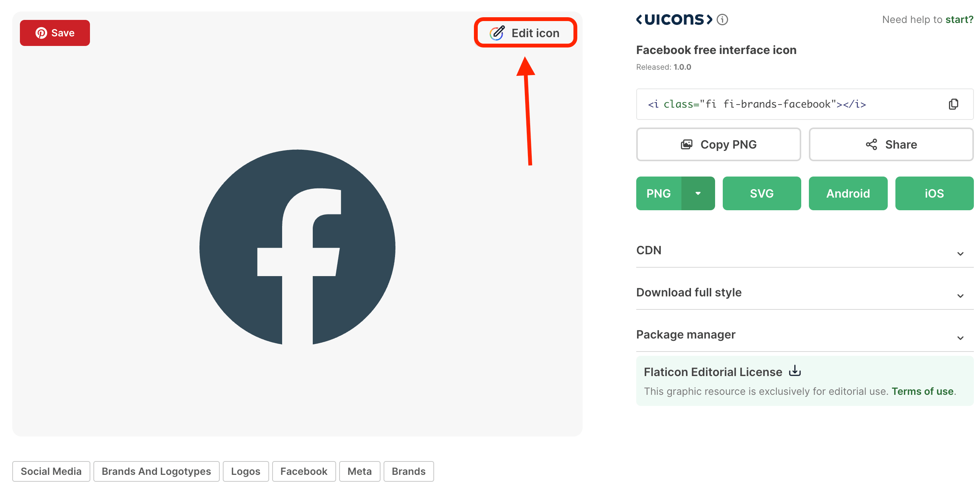The width and height of the screenshot is (980, 494).
Task: Click the Facebook icon preview image
Action: pos(297,247)
